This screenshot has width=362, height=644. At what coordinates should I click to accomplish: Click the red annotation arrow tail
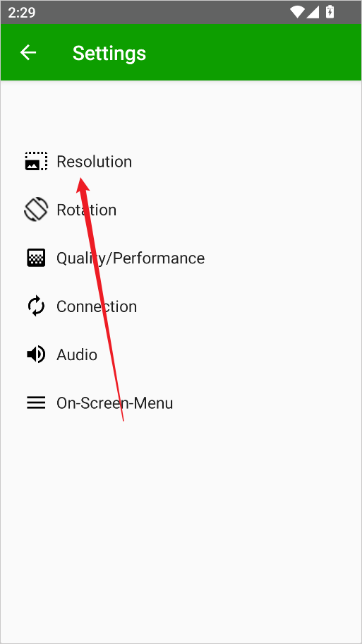(123, 418)
